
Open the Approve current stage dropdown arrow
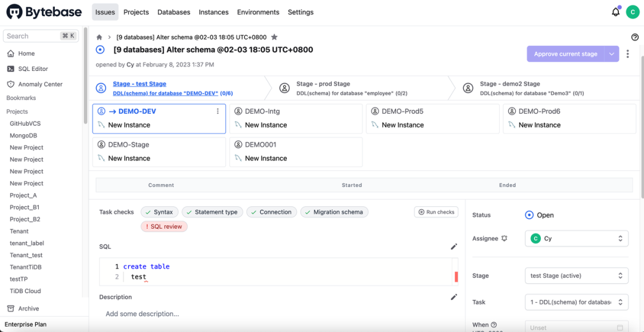(x=611, y=54)
